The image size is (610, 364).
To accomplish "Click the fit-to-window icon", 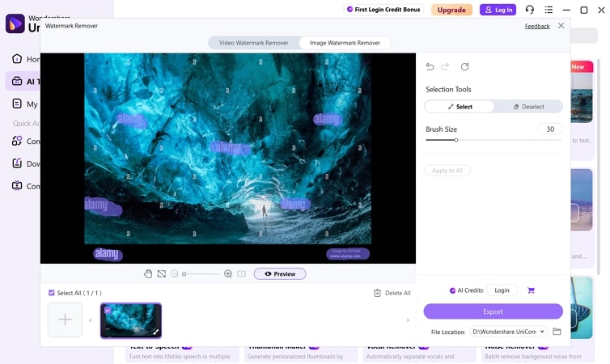I will coord(162,273).
